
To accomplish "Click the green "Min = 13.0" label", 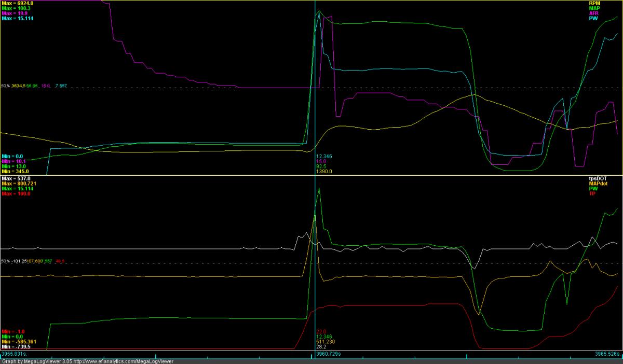I will (x=14, y=166).
